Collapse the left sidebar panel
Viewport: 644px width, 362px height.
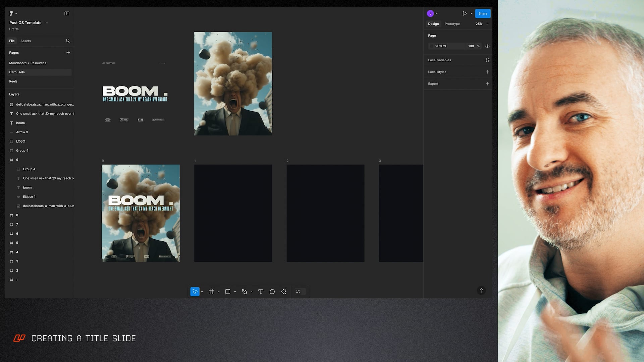pyautogui.click(x=67, y=13)
